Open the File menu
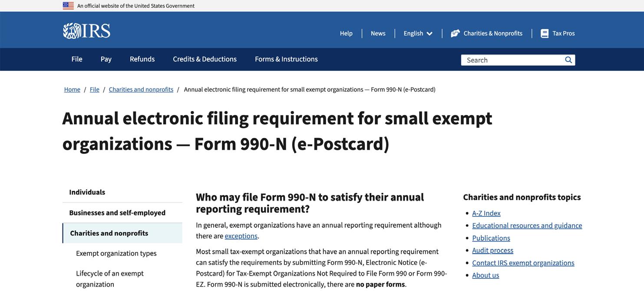 click(x=77, y=59)
